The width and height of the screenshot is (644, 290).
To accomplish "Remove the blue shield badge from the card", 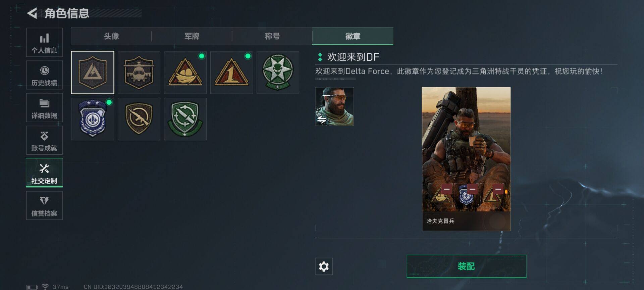I will pos(472,189).
